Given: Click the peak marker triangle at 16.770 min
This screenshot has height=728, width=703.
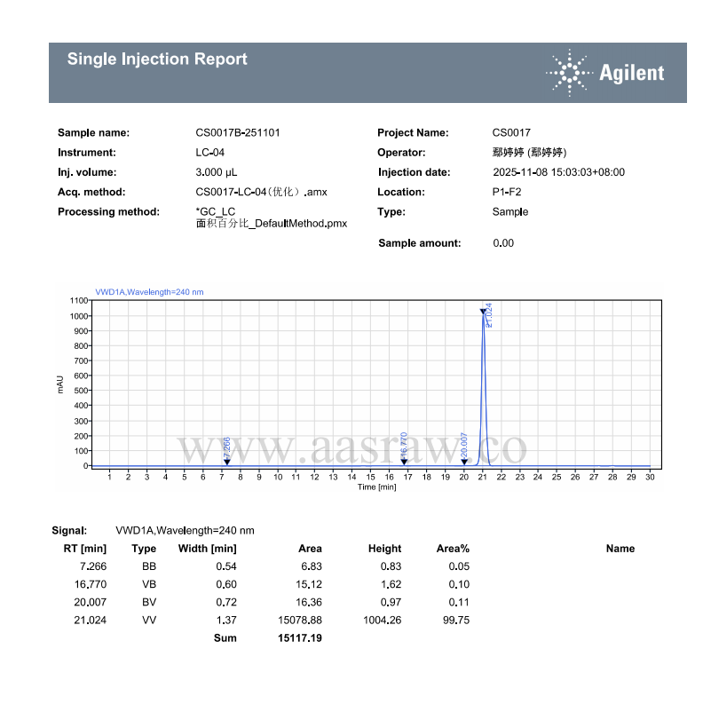Looking at the screenshot, I should [404, 462].
